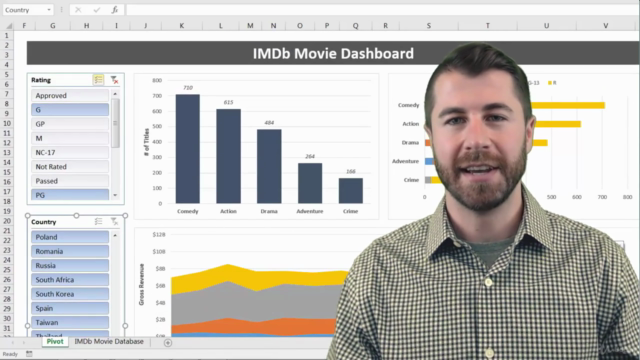The width and height of the screenshot is (640, 360).
Task: Click the 615 data label above Action
Action: click(x=228, y=102)
